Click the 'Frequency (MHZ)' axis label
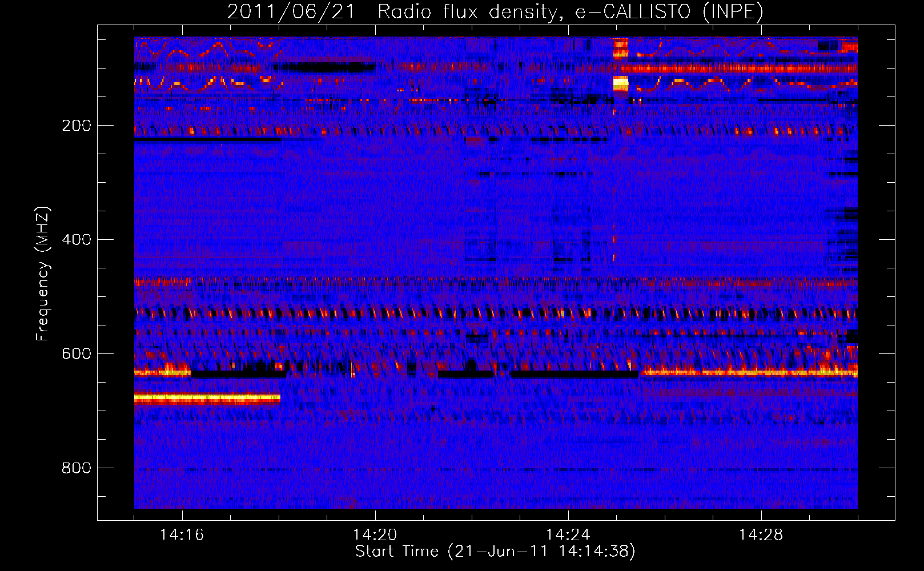Image resolution: width=924 pixels, height=571 pixels. [43, 274]
